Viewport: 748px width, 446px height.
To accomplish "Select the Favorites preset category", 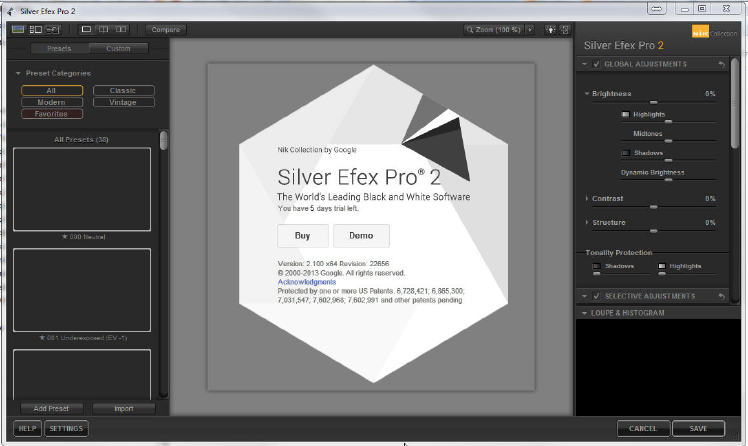I will point(52,114).
